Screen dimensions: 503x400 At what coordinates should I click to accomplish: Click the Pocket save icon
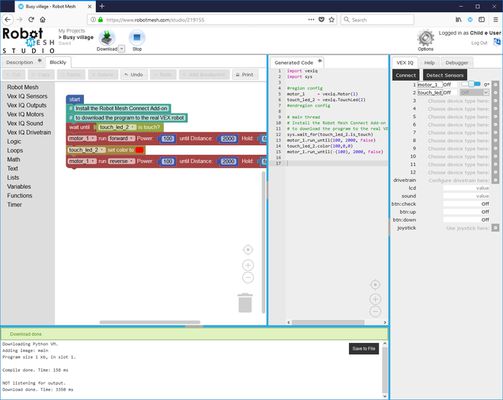(x=321, y=20)
